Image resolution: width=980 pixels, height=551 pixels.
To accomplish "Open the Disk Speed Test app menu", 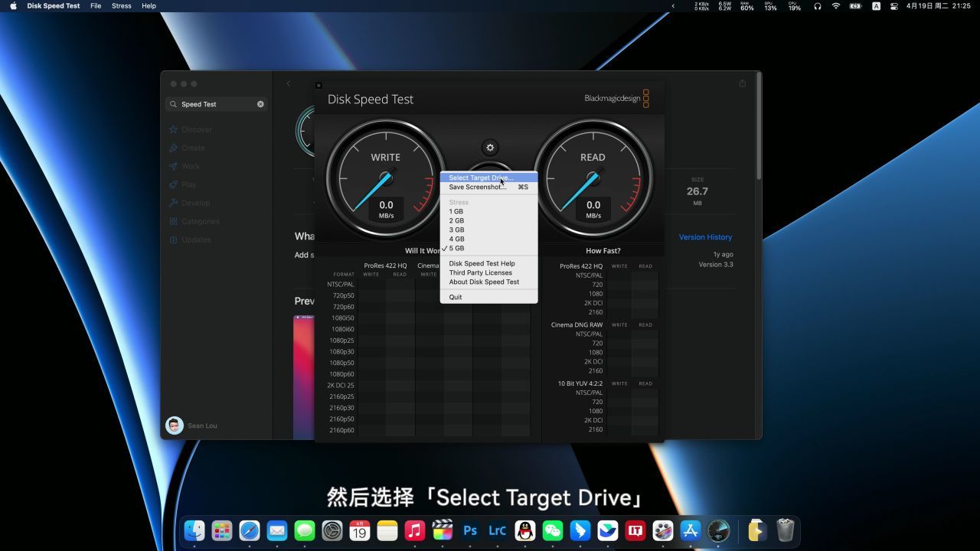I will 54,6.
